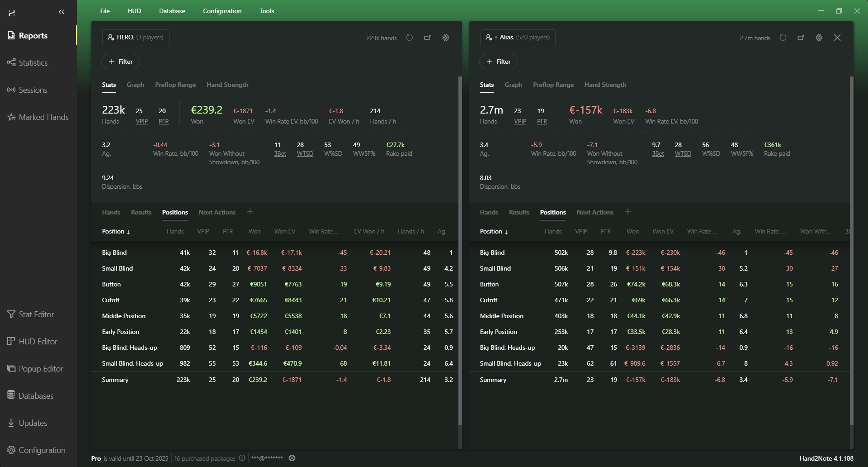Select Next Actions tab in Alias panel
The image size is (868, 467).
595,212
